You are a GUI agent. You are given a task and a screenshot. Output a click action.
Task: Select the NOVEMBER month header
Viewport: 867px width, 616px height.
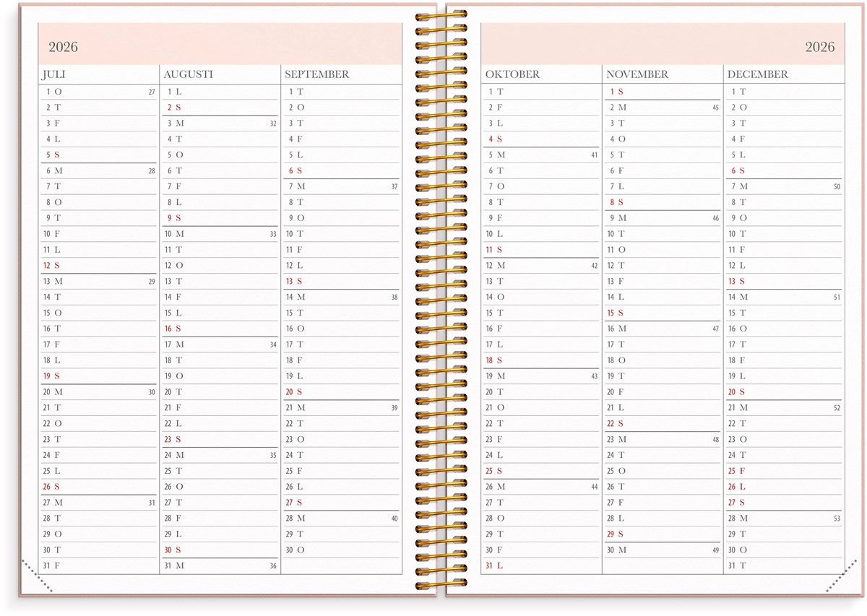(637, 74)
